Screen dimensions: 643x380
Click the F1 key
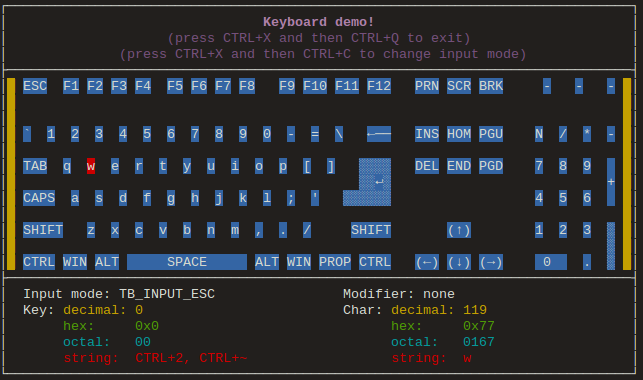tap(71, 86)
